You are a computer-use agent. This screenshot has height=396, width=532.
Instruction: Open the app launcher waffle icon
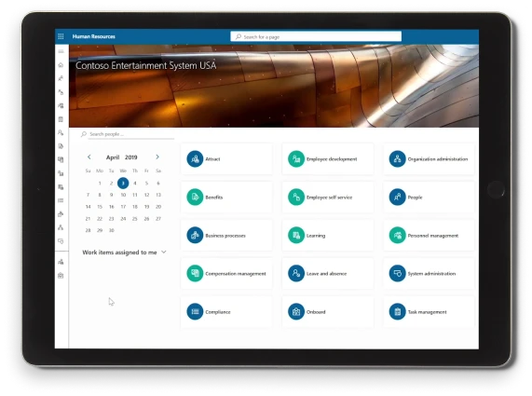coord(61,36)
